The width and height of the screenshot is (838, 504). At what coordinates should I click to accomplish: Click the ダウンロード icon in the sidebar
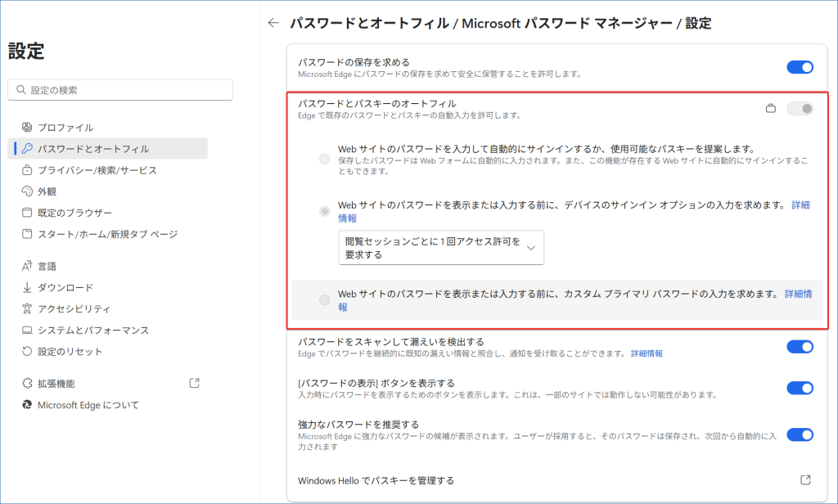click(27, 287)
